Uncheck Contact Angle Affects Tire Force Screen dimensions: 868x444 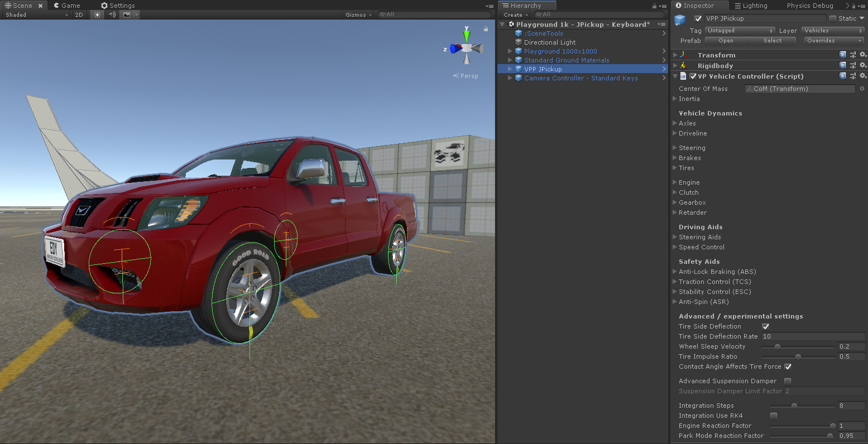[x=788, y=366]
